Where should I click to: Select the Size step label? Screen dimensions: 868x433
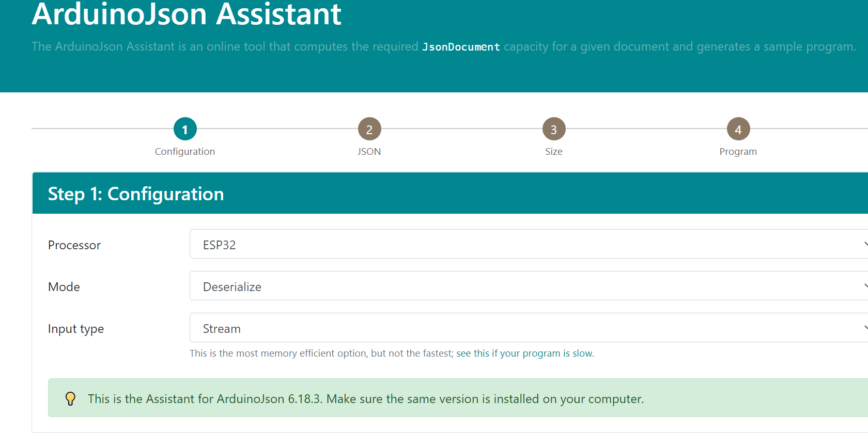[x=554, y=151]
